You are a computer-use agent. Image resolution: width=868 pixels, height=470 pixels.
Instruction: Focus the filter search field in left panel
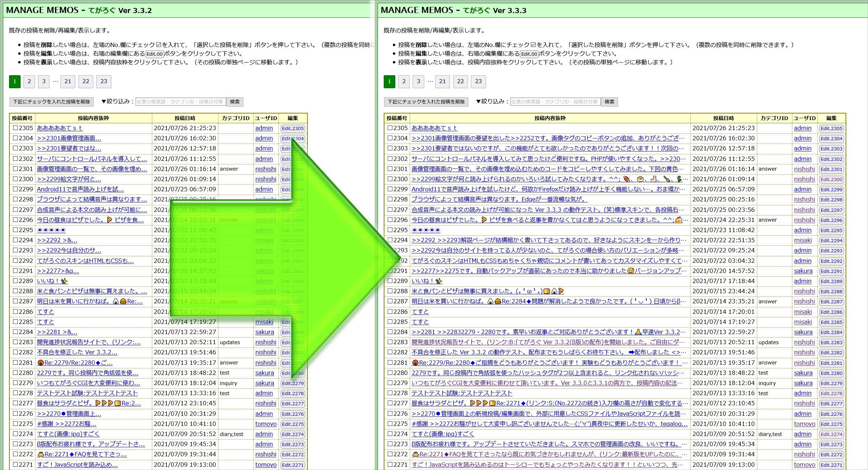coord(180,102)
